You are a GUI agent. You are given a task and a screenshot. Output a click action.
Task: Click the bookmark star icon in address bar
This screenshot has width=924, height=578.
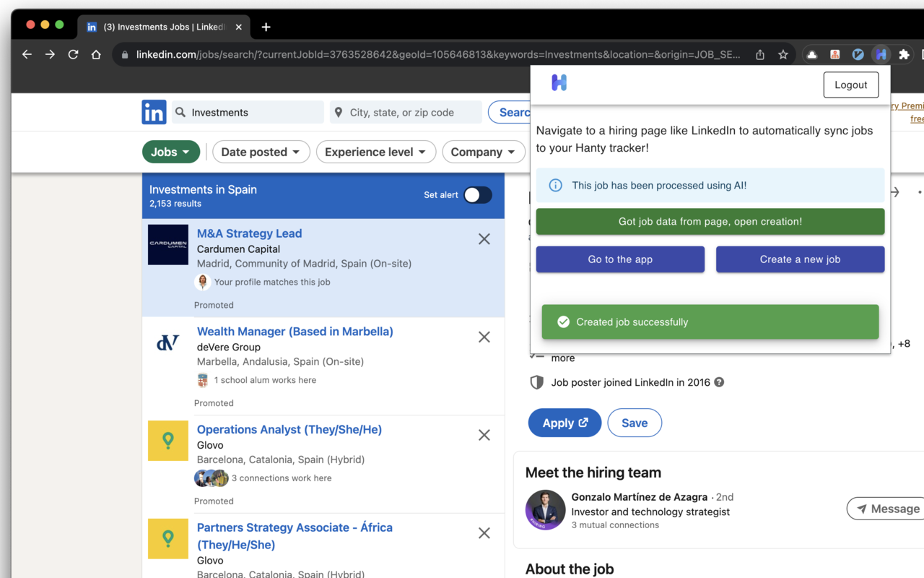(x=783, y=54)
